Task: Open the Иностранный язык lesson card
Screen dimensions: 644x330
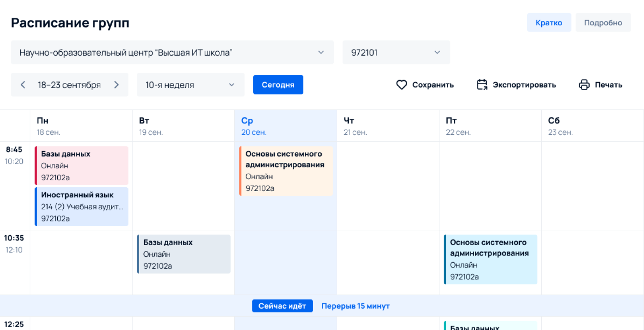Action: coord(82,207)
